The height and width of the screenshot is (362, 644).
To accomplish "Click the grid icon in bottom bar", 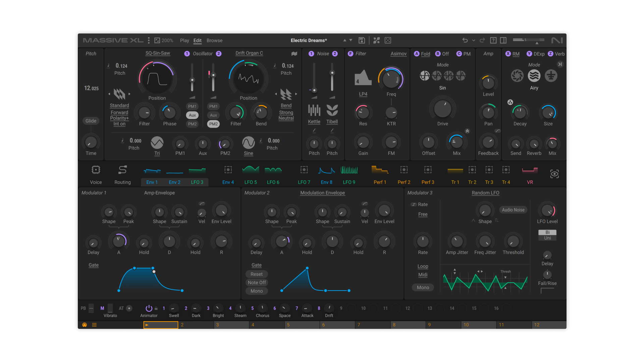I will [94, 325].
